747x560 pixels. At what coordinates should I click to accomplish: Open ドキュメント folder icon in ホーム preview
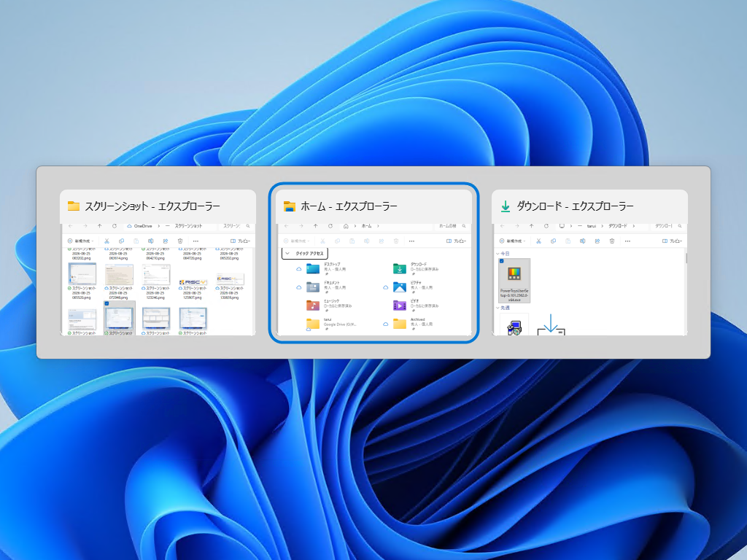[x=313, y=287]
